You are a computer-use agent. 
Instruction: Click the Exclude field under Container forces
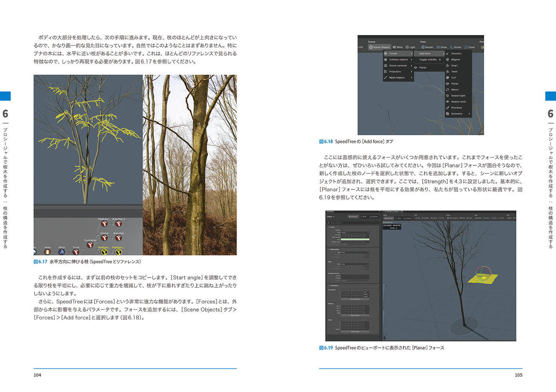pyautogui.click(x=355, y=278)
